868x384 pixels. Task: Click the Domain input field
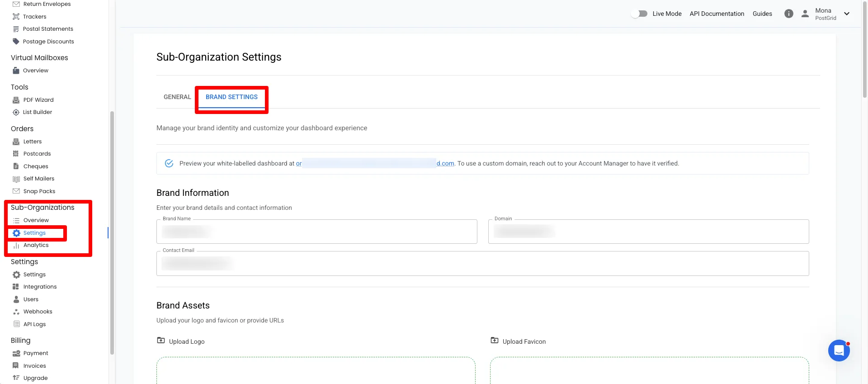click(649, 232)
